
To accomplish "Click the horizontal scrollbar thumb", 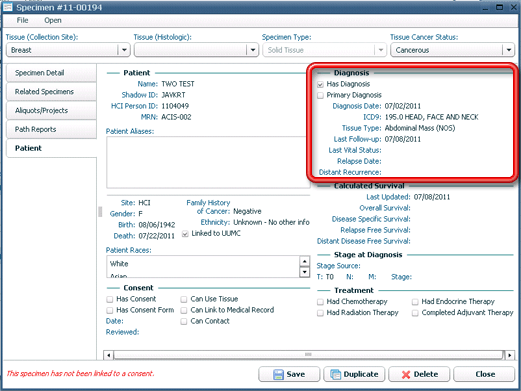I will (308, 355).
